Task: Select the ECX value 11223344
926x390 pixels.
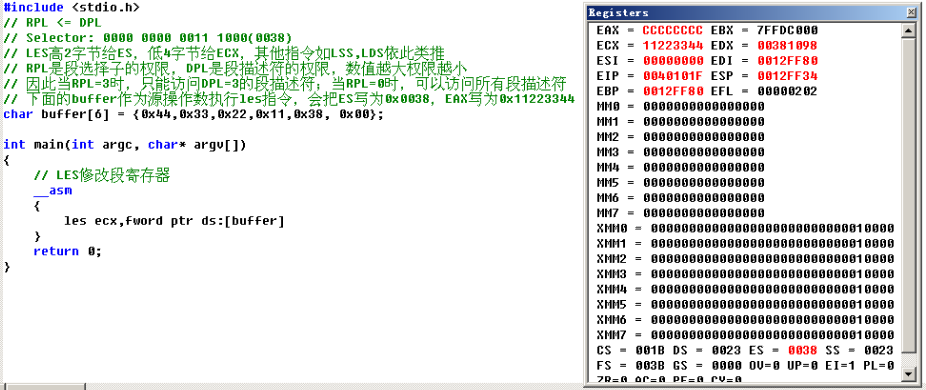Action: 673,46
